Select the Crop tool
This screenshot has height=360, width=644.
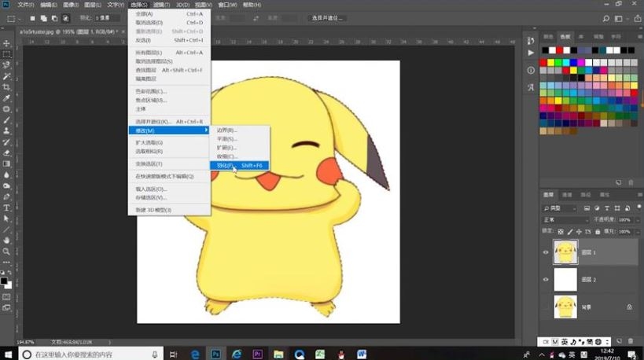click(x=6, y=87)
